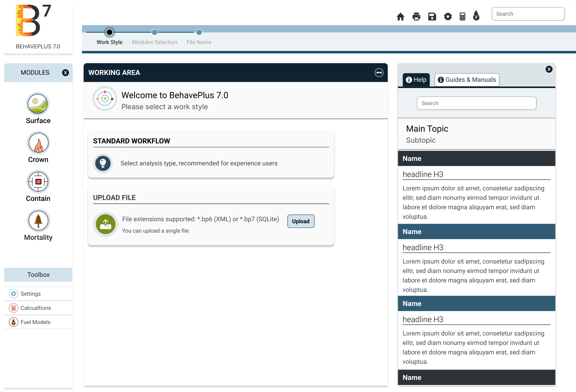
Task: Click the Modules Selection step marker
Action: (x=155, y=32)
